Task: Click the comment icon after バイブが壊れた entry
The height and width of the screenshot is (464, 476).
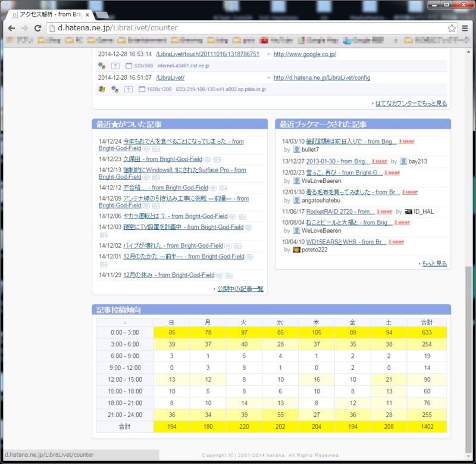Action: 228,246
